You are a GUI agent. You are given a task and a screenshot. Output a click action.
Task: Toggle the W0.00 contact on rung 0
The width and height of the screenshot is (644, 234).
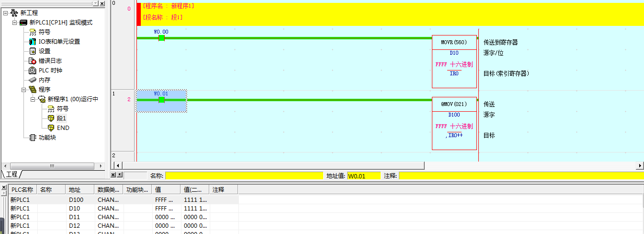coord(161,38)
